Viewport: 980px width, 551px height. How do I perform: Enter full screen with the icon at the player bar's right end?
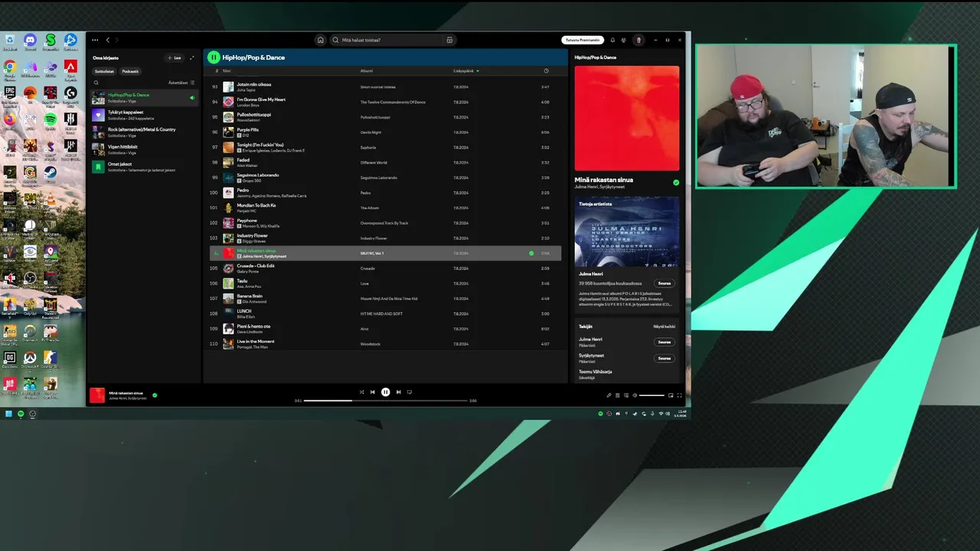coord(679,395)
